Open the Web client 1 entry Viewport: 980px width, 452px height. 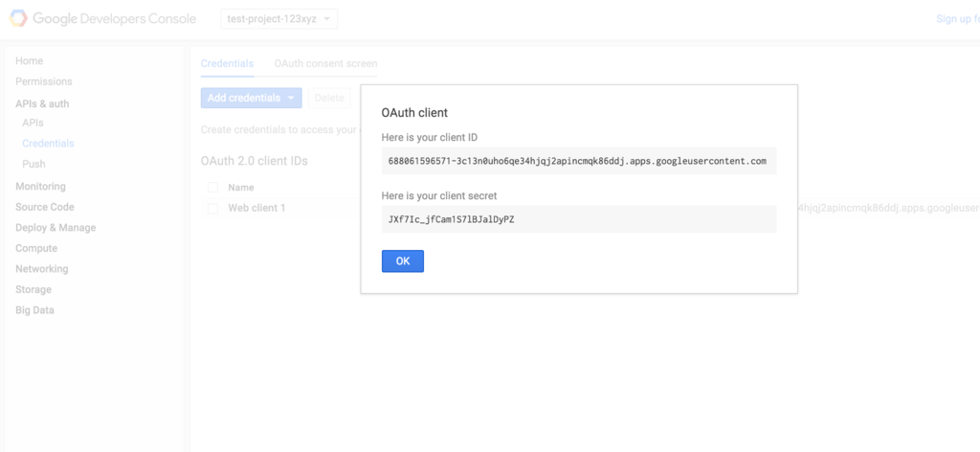click(x=256, y=208)
